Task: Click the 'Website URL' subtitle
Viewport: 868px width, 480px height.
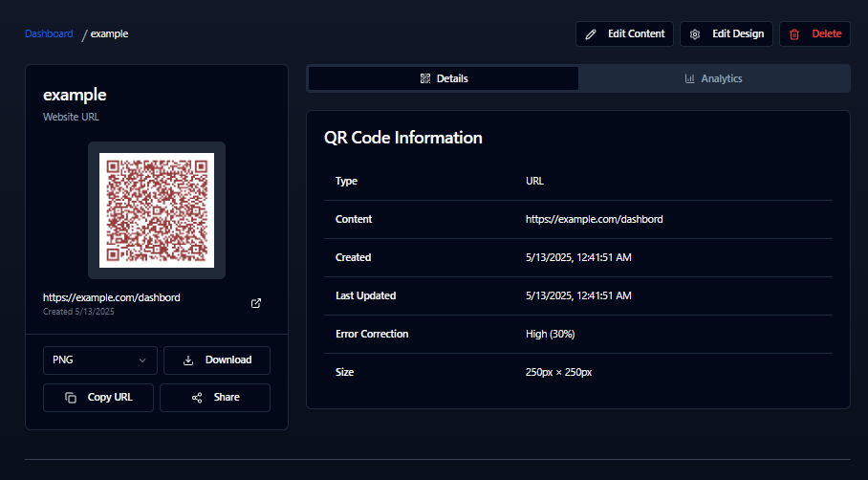Action: click(x=71, y=117)
